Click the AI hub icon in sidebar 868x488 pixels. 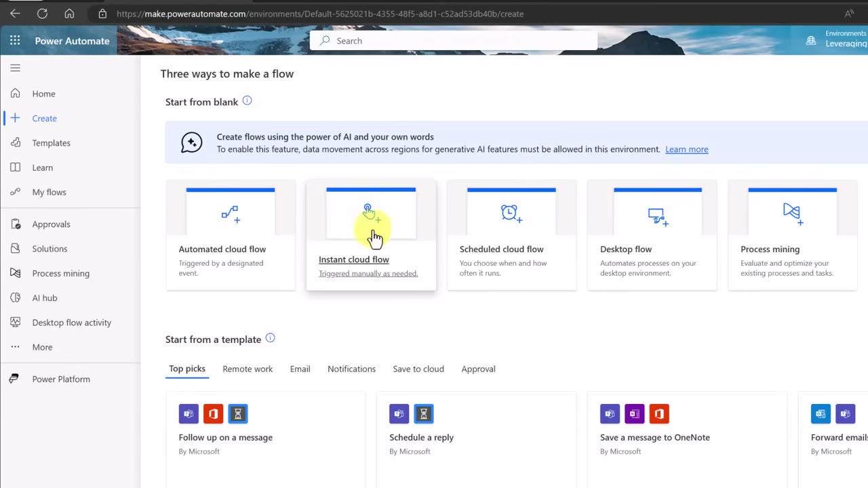[15, 298]
